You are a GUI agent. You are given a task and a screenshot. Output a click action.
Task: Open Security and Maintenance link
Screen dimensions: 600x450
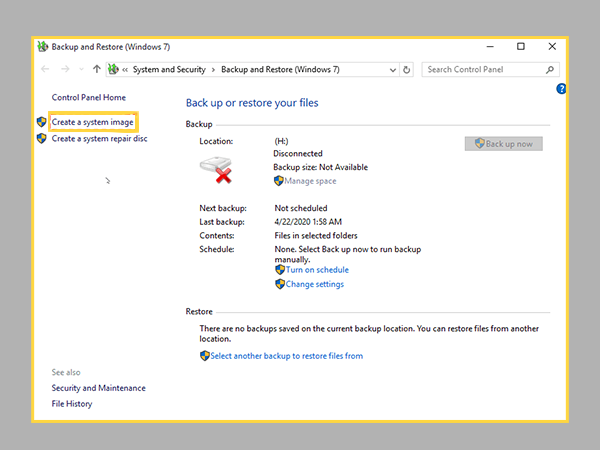(99, 388)
